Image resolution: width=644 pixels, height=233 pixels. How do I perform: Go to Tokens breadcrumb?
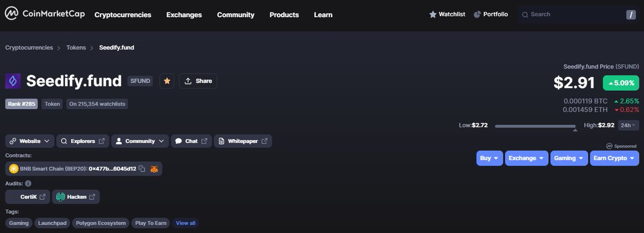(x=76, y=48)
